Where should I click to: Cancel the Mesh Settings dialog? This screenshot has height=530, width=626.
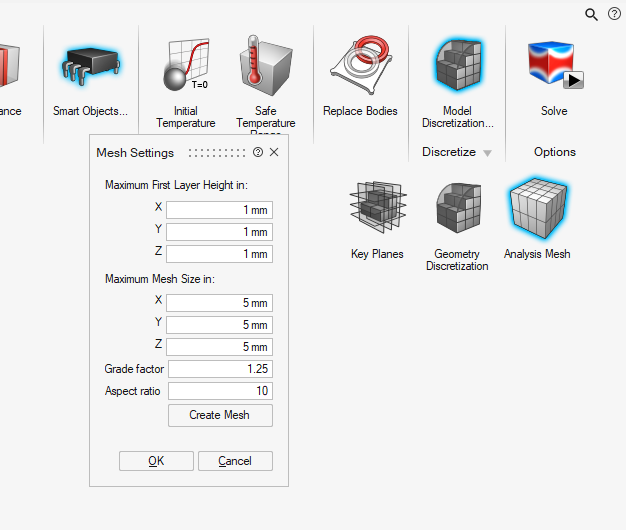click(235, 461)
